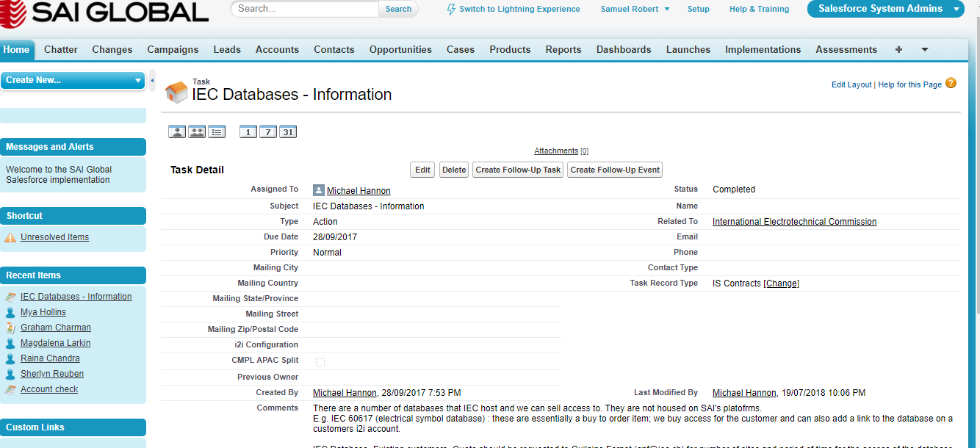This screenshot has height=448, width=980.
Task: Open Mya Hollins from Recent Items
Action: click(43, 312)
